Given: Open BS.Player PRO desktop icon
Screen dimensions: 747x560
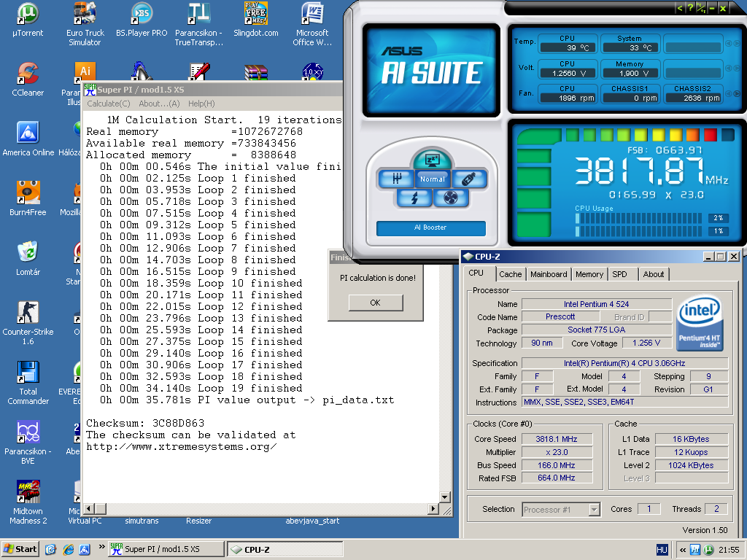Looking at the screenshot, I should pos(142,20).
